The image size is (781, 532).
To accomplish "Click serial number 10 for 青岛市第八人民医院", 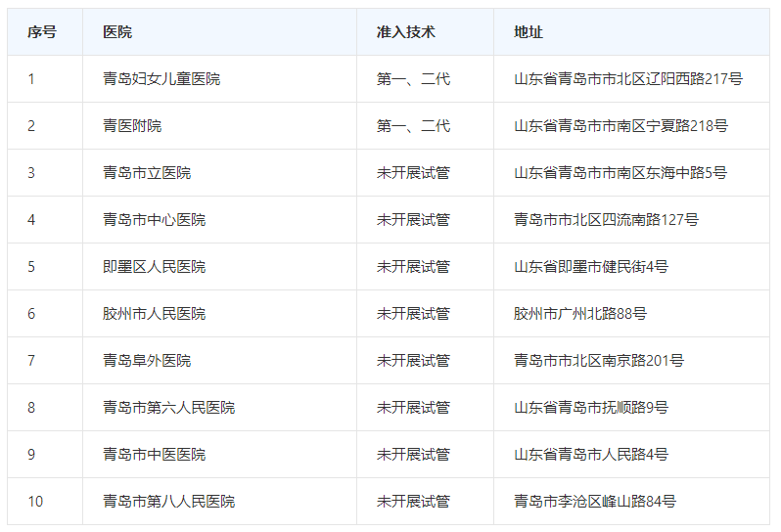I will 35,501.
